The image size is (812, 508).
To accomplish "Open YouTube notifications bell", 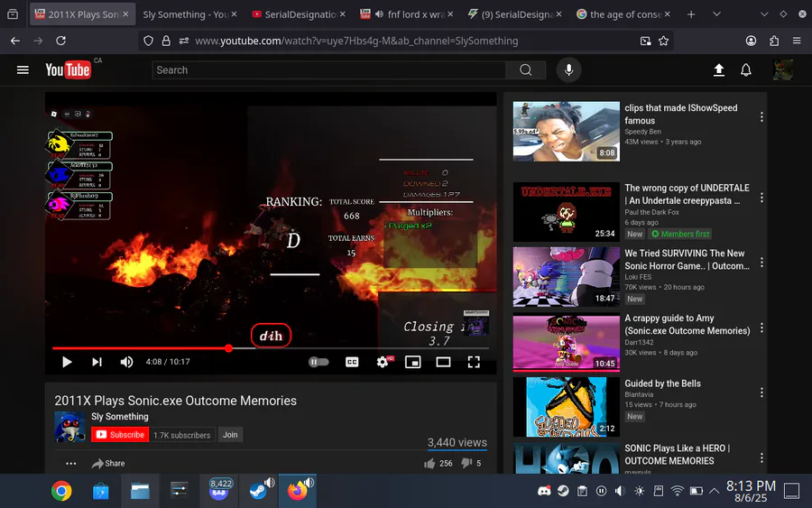I will click(746, 69).
